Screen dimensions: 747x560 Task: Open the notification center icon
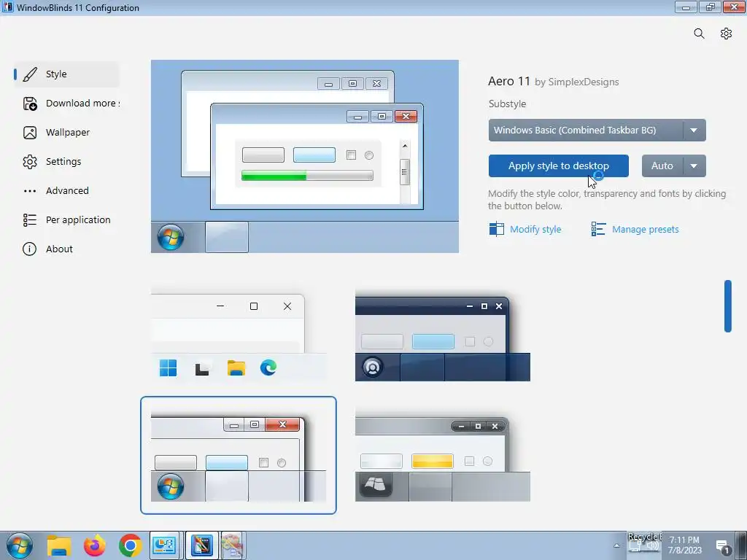point(723,547)
